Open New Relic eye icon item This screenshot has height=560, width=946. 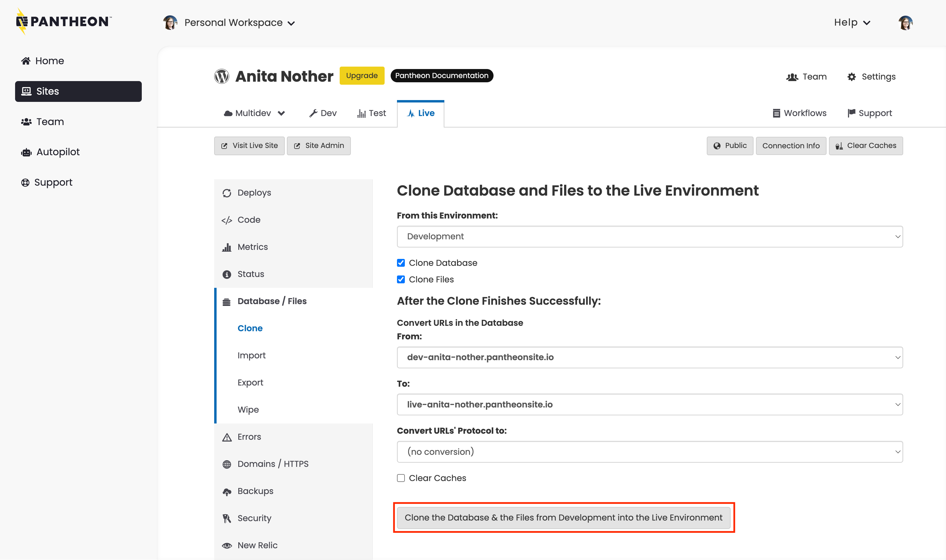[227, 546]
